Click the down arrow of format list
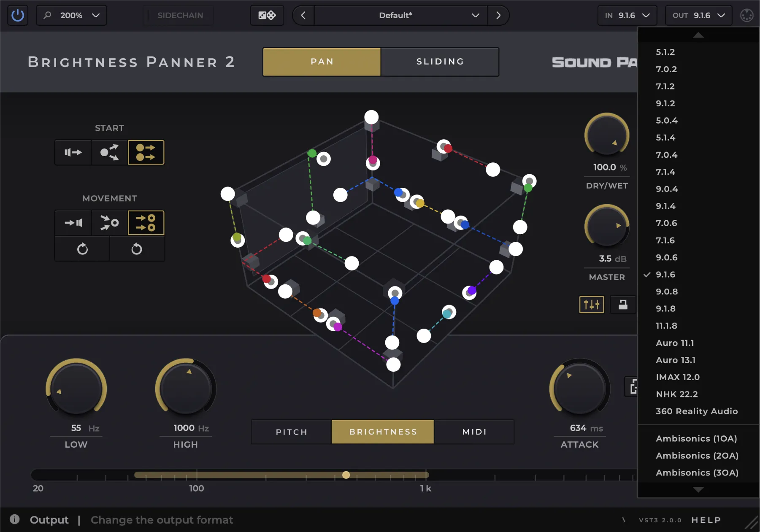 698,489
